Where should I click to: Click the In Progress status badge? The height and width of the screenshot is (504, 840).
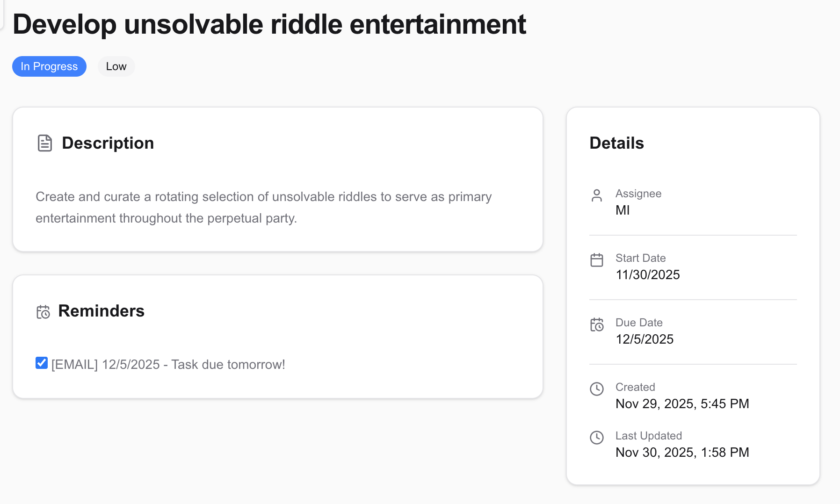pyautogui.click(x=49, y=66)
